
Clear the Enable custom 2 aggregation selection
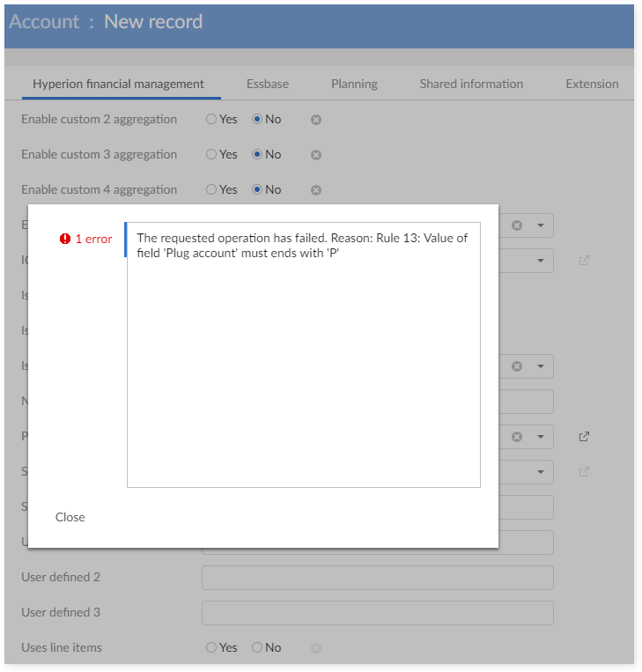[316, 120]
